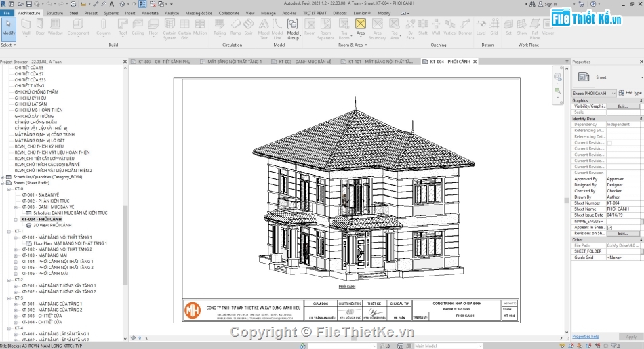Toggle the Current Revision checkbox in Properties
The width and height of the screenshot is (644, 349).
coord(609,143)
